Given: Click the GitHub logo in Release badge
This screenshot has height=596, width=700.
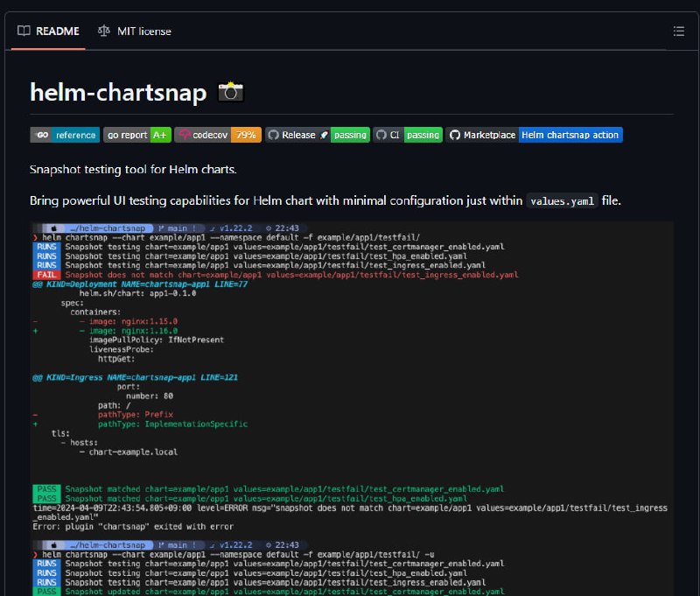Looking at the screenshot, I should coord(274,135).
